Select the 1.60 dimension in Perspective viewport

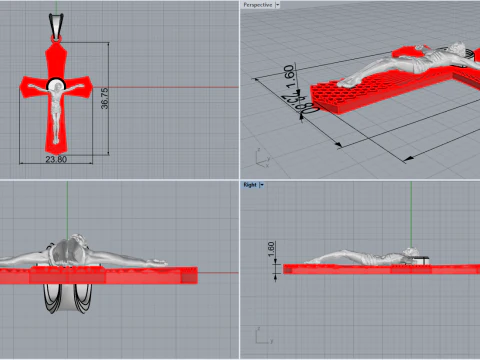click(290, 77)
